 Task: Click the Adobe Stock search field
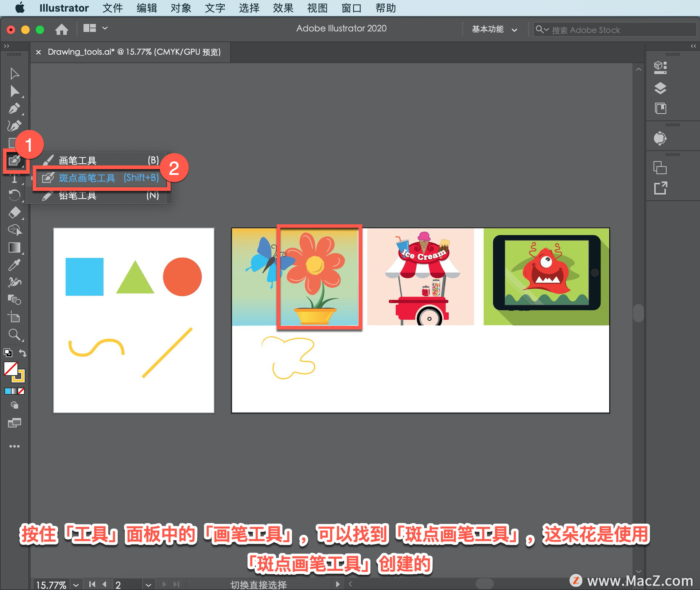click(615, 30)
